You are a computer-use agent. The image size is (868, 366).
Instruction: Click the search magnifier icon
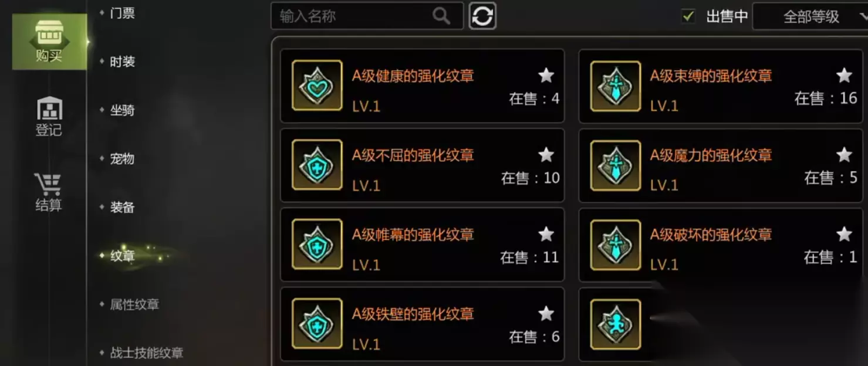[x=441, y=16]
